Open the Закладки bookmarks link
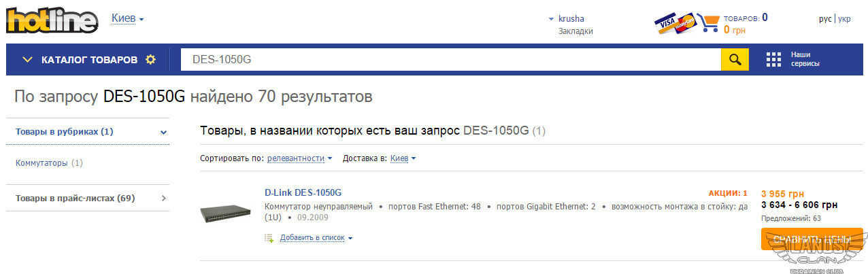Viewport: 868px width, 274px height. (x=575, y=31)
